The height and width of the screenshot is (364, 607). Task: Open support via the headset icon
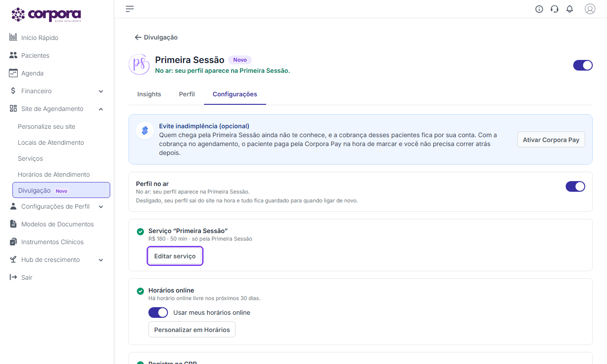click(x=555, y=9)
